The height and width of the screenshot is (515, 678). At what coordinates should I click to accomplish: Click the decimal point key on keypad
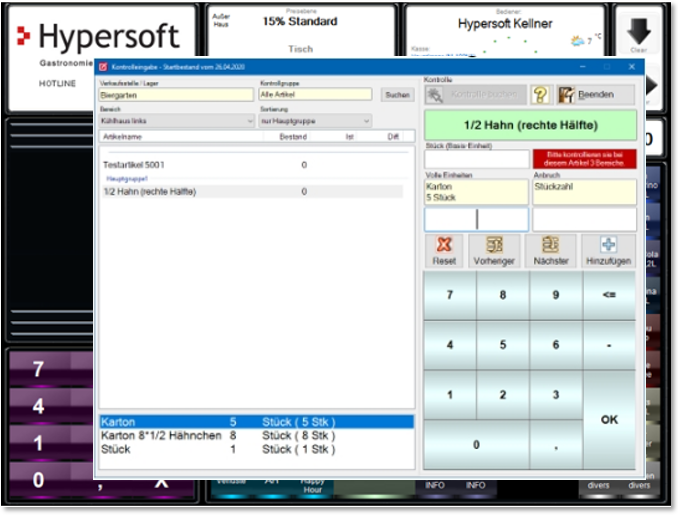pyautogui.click(x=556, y=445)
